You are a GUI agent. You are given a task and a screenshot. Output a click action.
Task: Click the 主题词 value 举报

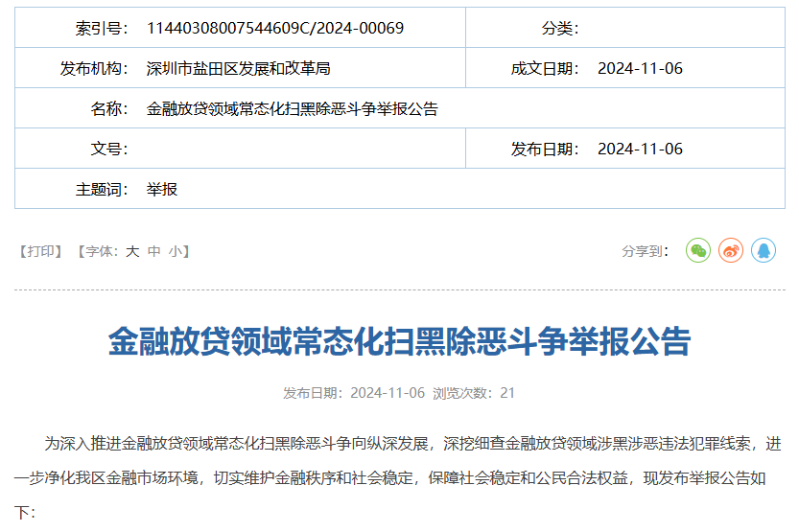[x=161, y=190]
